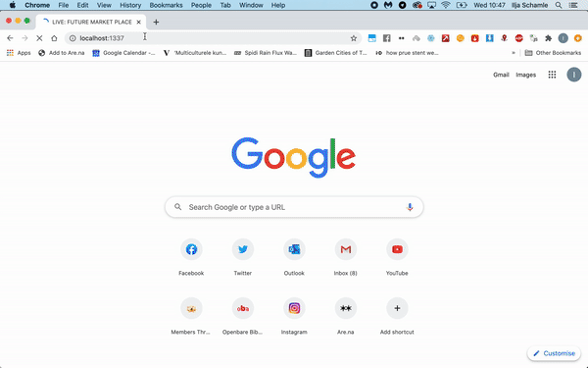Start voice search with microphone icon

click(x=410, y=207)
